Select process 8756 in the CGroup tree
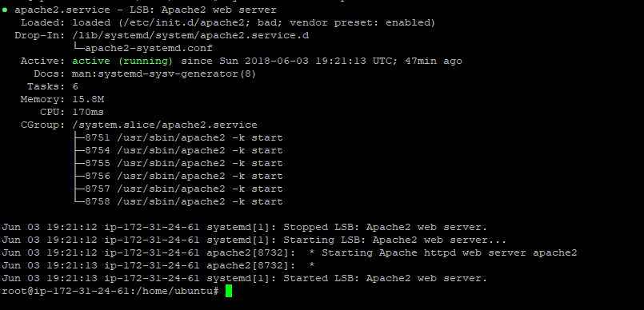 178,176
